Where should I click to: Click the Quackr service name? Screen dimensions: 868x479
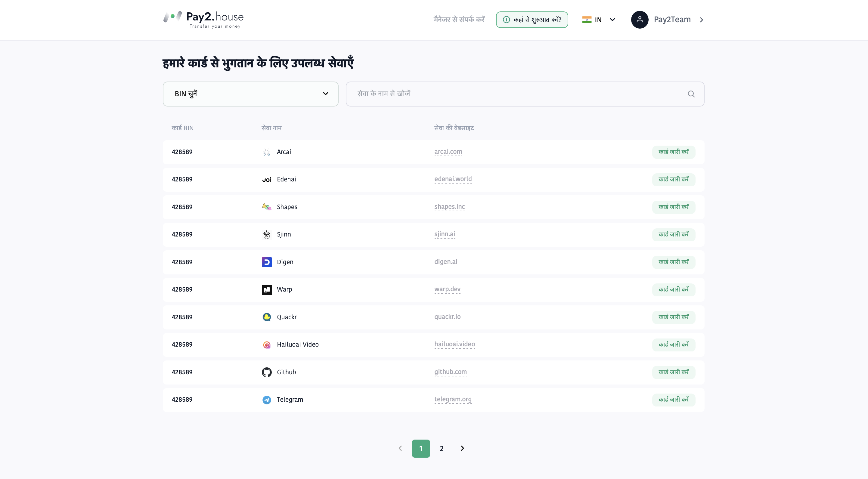tap(287, 317)
